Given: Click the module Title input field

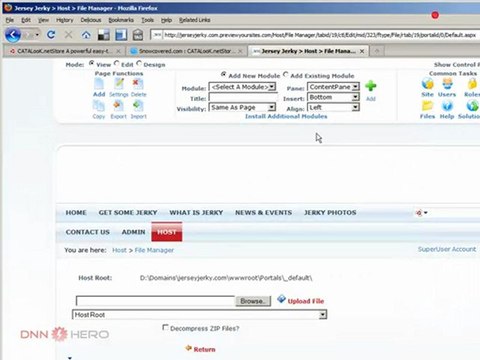Looking at the screenshot, I should tap(243, 97).
